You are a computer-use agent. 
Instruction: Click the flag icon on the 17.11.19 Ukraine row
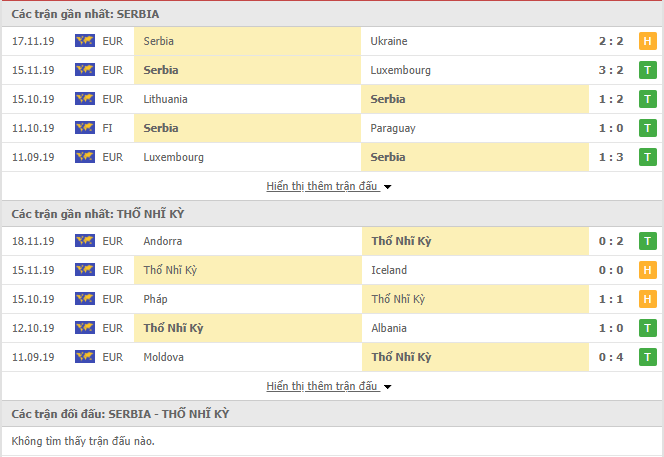point(85,41)
